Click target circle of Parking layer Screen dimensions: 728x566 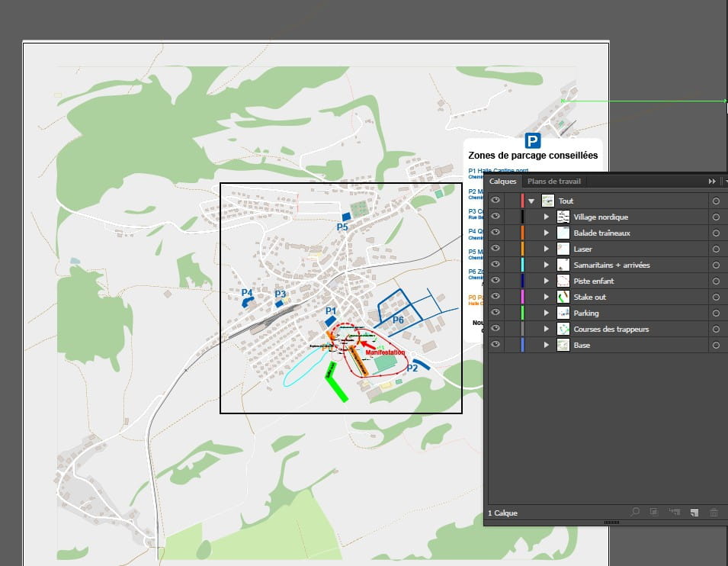716,314
